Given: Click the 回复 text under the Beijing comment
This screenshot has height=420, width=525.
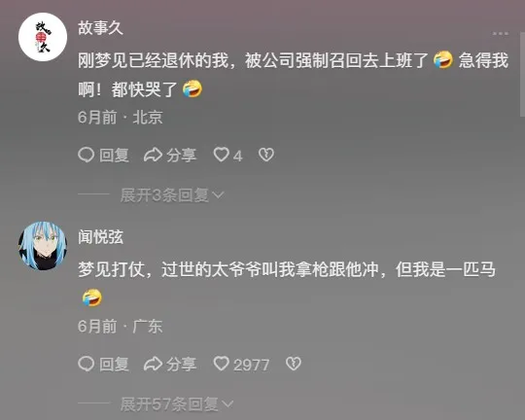Looking at the screenshot, I should click(x=114, y=156).
